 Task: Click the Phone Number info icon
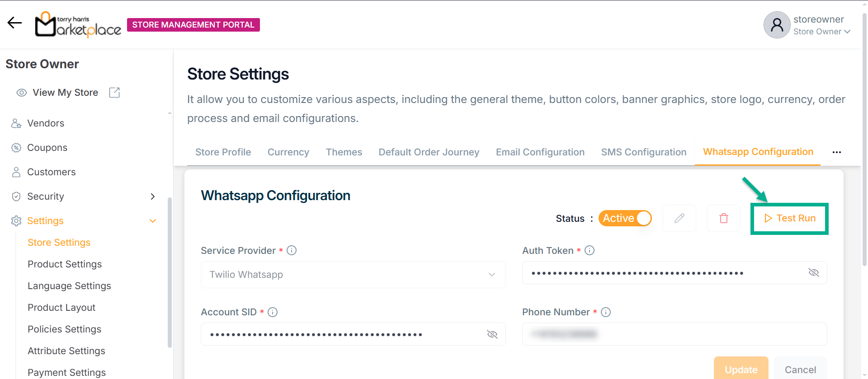[x=606, y=312]
